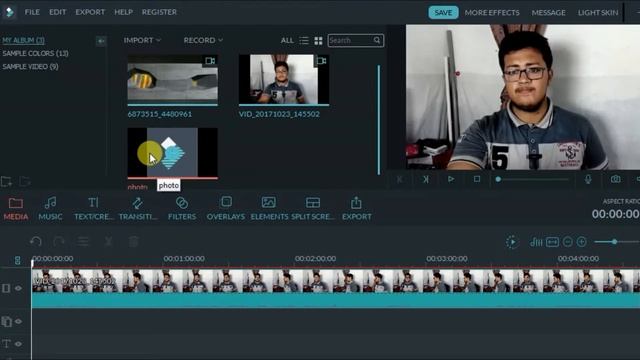Open the FILTERS tab
This screenshot has height=360, width=640.
[182, 209]
